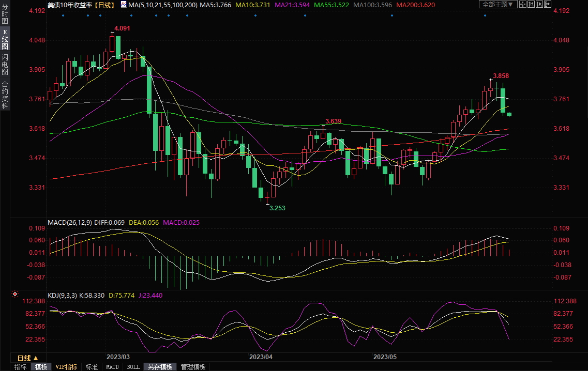588x371 pixels.
Task: Click the second toolbar icon beside the theme dropdown
Action: [x=531, y=5]
